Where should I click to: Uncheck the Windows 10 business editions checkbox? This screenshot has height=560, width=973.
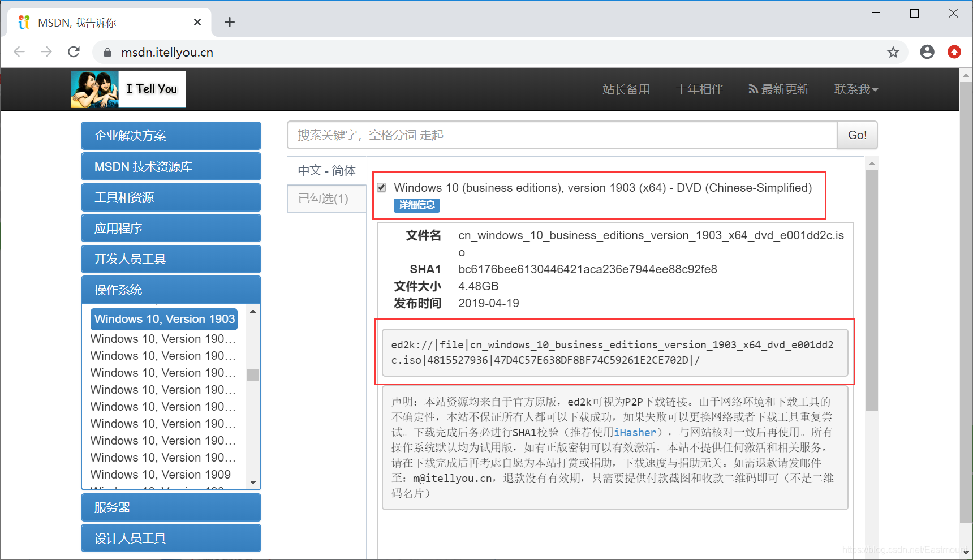382,188
